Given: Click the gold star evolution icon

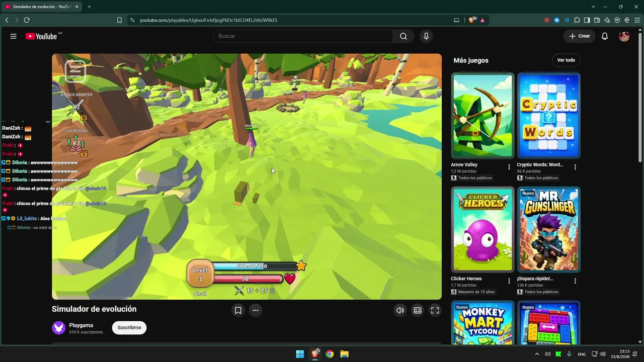Looking at the screenshot, I should coord(301,266).
